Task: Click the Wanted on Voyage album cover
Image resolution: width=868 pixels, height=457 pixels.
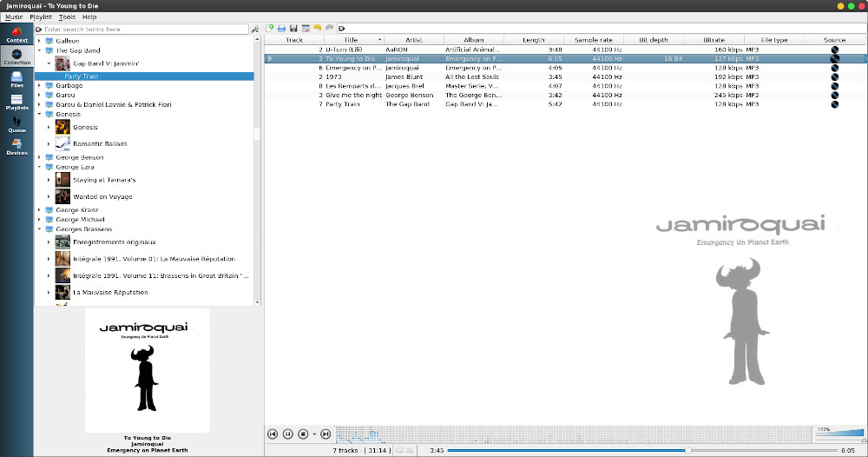Action: coord(62,196)
